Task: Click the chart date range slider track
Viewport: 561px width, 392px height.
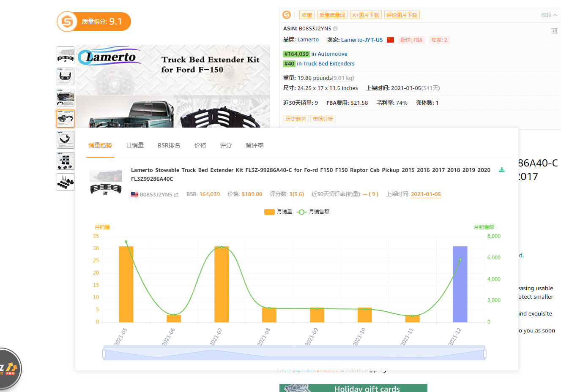Action: coord(294,354)
